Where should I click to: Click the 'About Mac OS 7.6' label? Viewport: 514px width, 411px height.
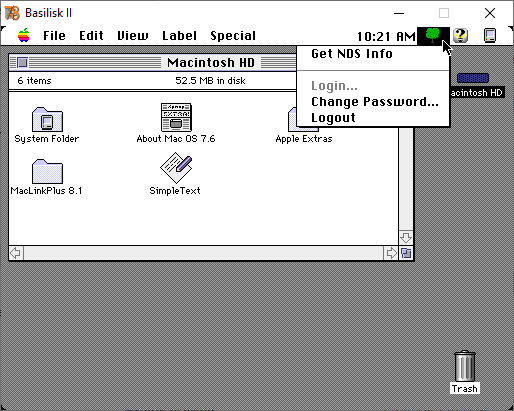tap(176, 139)
